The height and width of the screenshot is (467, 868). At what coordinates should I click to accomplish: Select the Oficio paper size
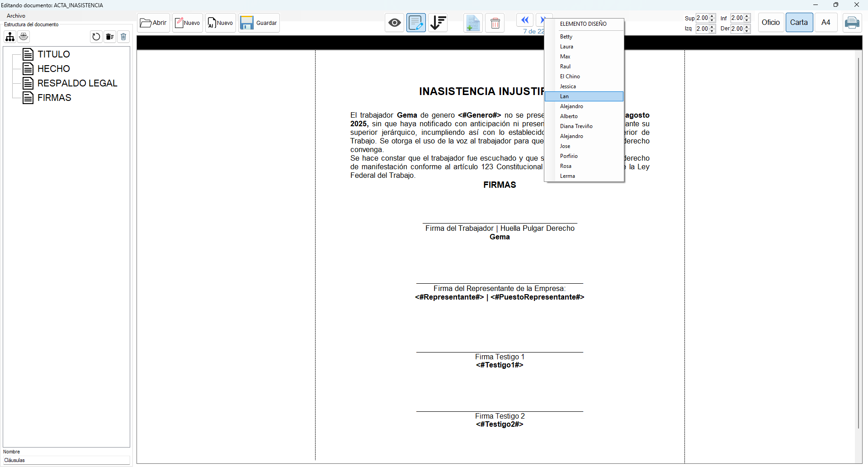pos(771,23)
